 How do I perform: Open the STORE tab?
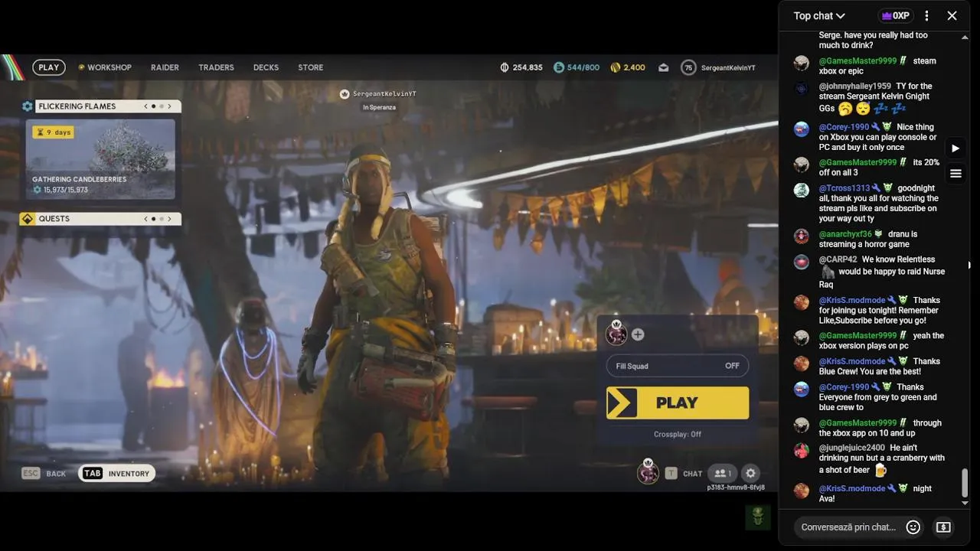310,67
